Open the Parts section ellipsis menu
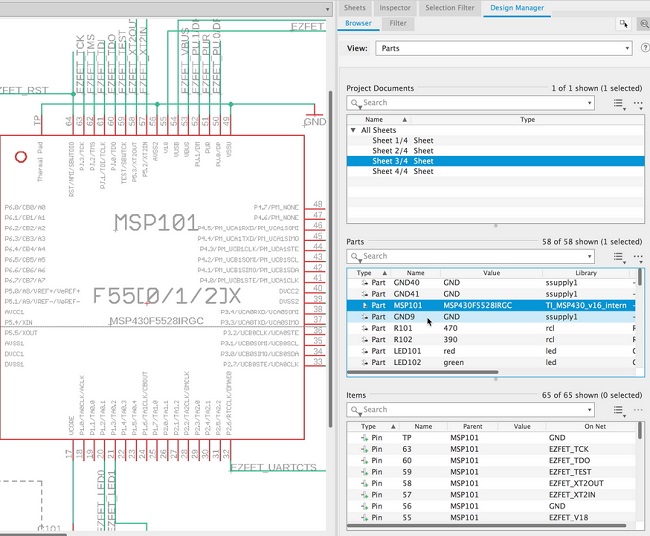 pyautogui.click(x=638, y=257)
